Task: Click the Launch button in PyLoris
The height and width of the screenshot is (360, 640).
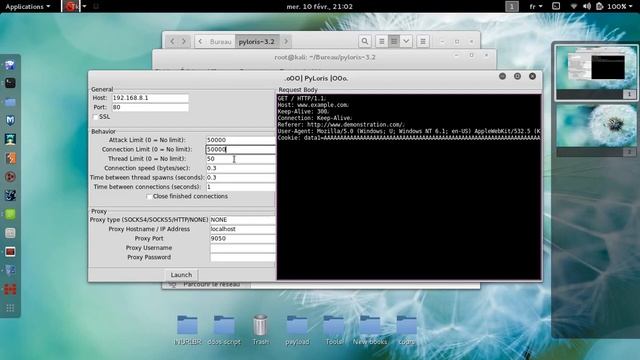Action: click(181, 275)
